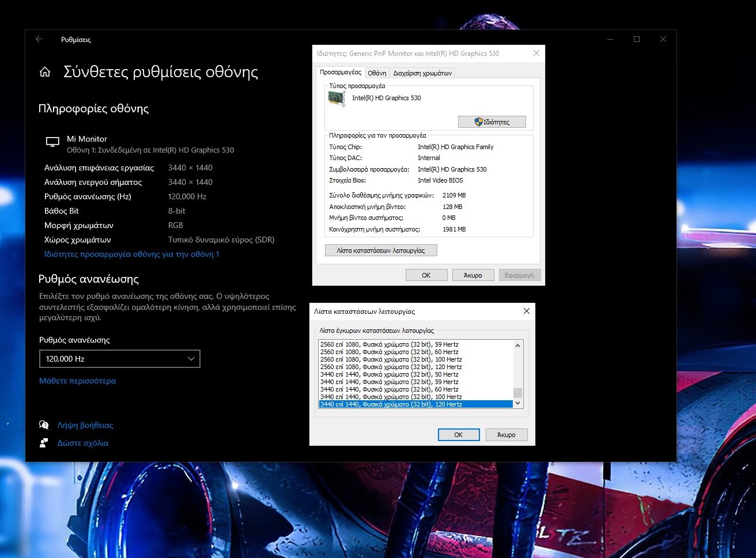Select 3440 επί 1440, 59 Hertz mode
This screenshot has height=558, width=756.
tap(415, 382)
